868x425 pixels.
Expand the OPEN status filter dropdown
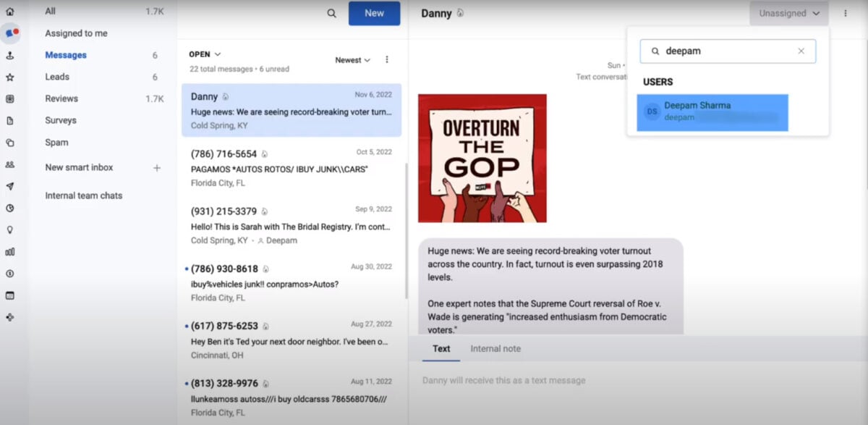coord(205,54)
